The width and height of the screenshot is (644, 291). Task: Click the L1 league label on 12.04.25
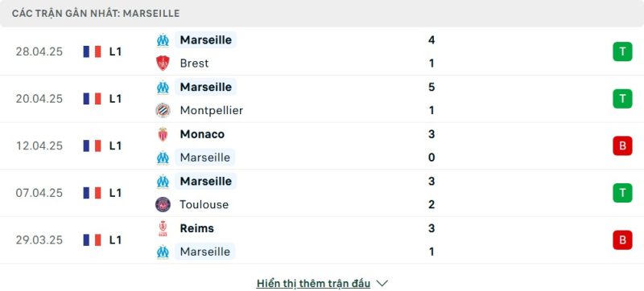coord(115,146)
